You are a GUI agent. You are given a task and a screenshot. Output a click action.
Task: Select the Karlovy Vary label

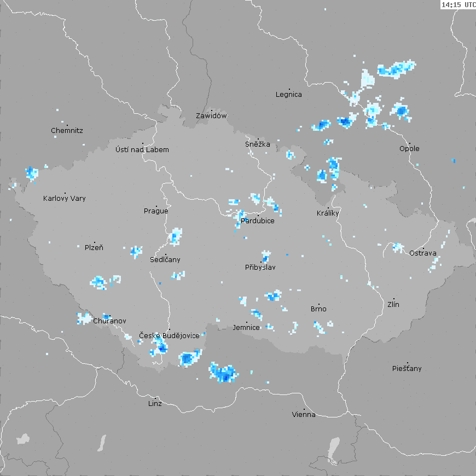pyautogui.click(x=65, y=199)
